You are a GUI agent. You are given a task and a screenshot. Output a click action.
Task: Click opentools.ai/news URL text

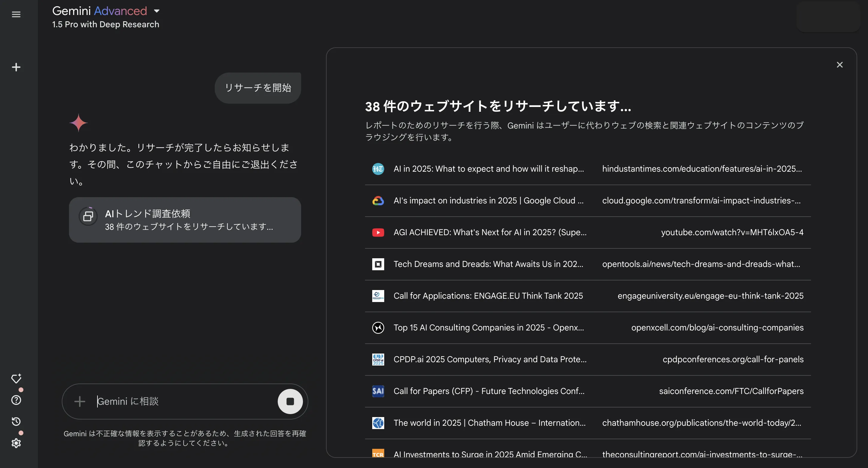(x=701, y=264)
